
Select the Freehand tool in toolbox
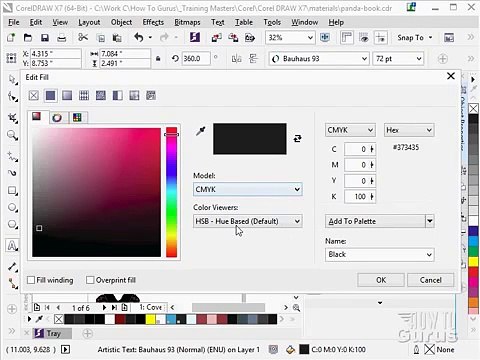click(12, 156)
